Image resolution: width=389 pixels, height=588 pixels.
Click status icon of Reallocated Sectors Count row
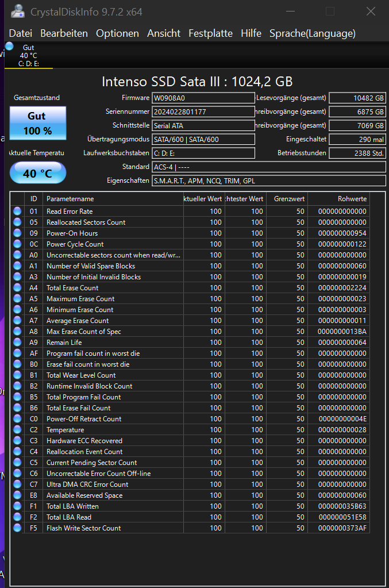(17, 222)
